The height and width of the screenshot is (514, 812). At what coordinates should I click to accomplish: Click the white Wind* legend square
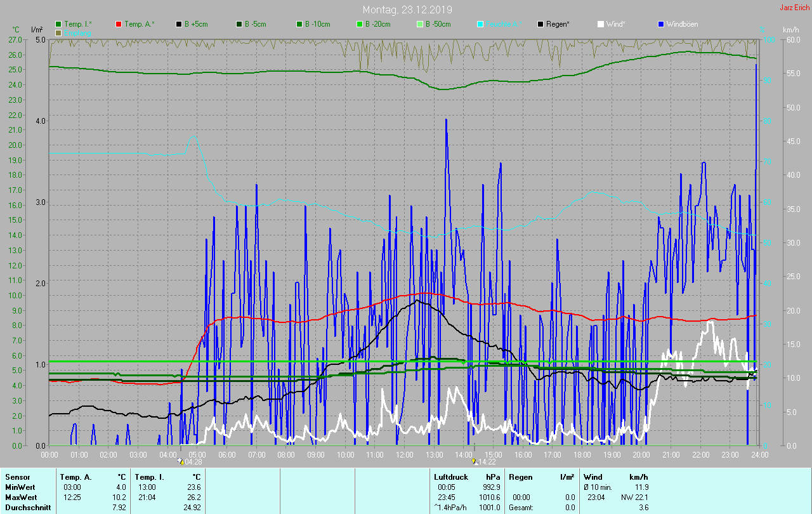(601, 24)
